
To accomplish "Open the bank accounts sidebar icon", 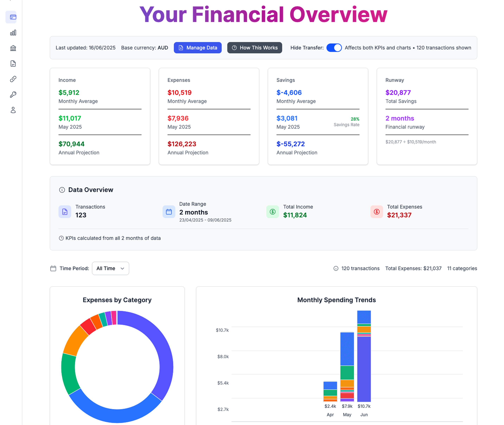I will (13, 48).
